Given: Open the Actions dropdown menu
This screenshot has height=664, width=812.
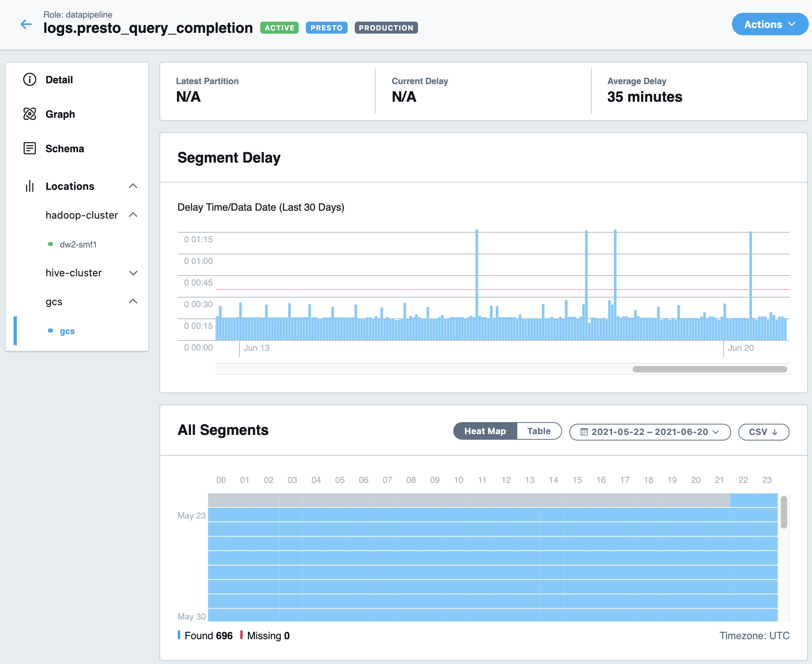Looking at the screenshot, I should (769, 24).
